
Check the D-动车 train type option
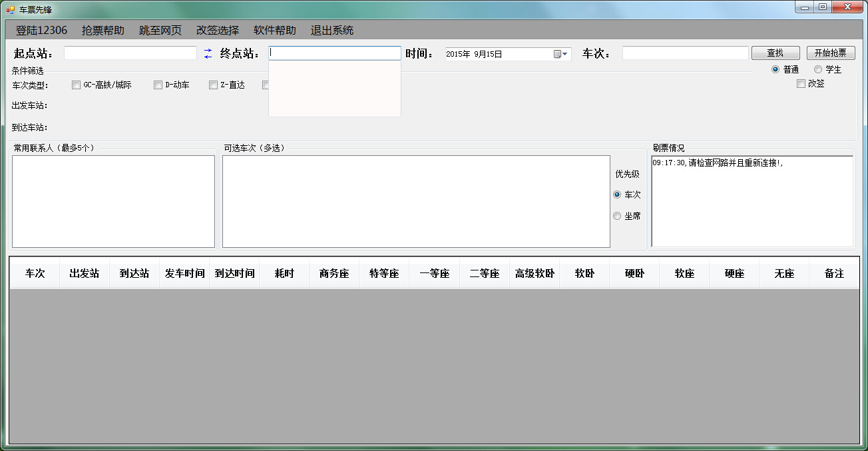[158, 85]
